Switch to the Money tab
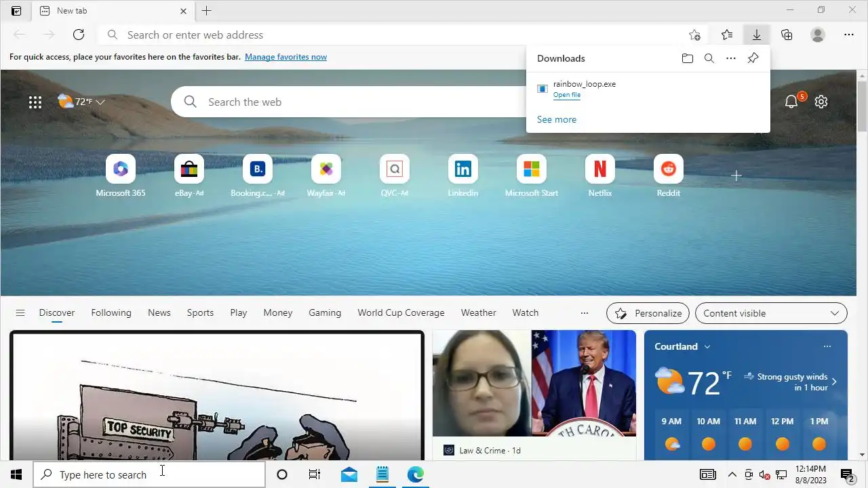868x488 pixels. coord(278,312)
